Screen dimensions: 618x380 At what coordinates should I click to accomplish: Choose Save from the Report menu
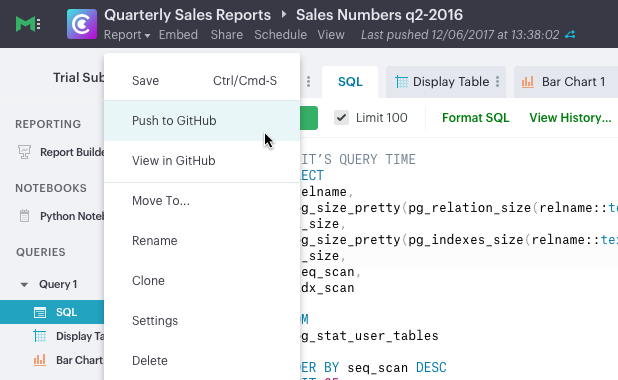coord(202,81)
